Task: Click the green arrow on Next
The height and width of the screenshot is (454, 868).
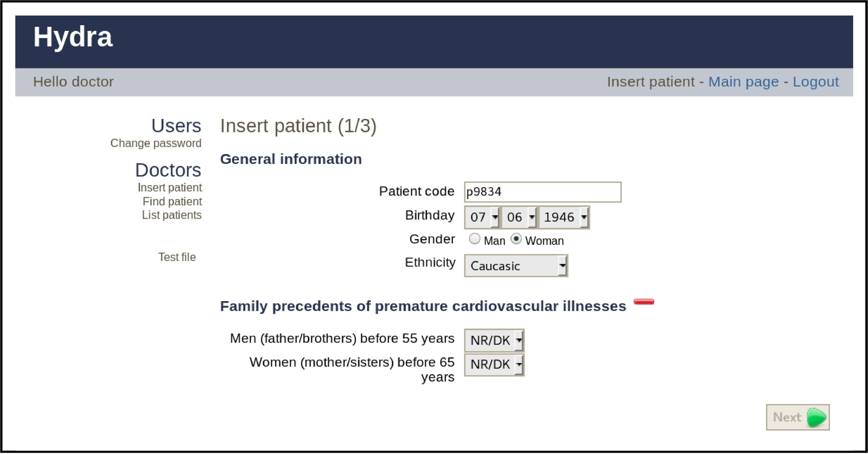Action: click(816, 417)
